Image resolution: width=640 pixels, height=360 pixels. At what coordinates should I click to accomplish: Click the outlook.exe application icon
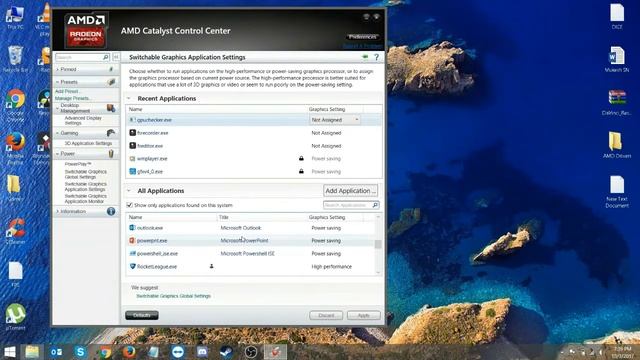132,228
